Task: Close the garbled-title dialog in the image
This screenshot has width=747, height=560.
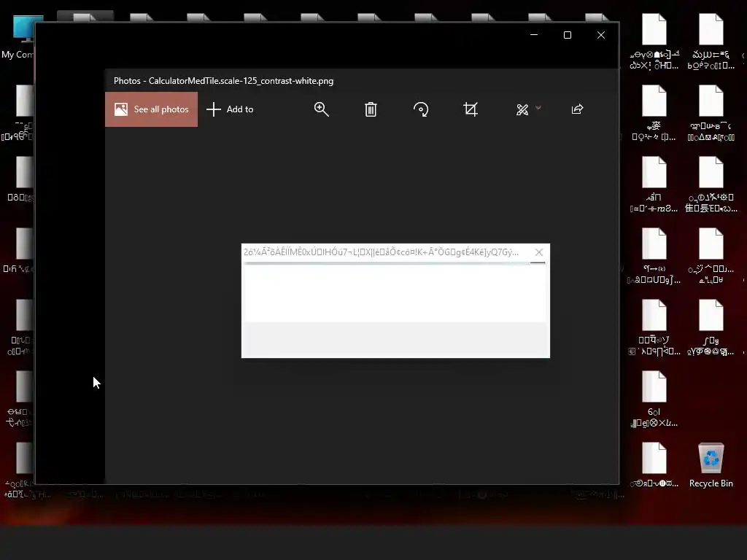Action: (539, 252)
